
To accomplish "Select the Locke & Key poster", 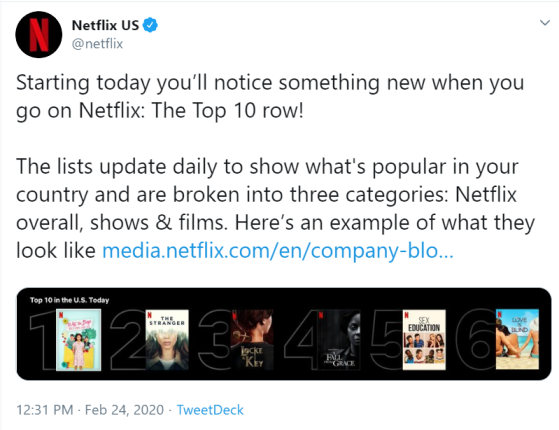I will tap(252, 339).
